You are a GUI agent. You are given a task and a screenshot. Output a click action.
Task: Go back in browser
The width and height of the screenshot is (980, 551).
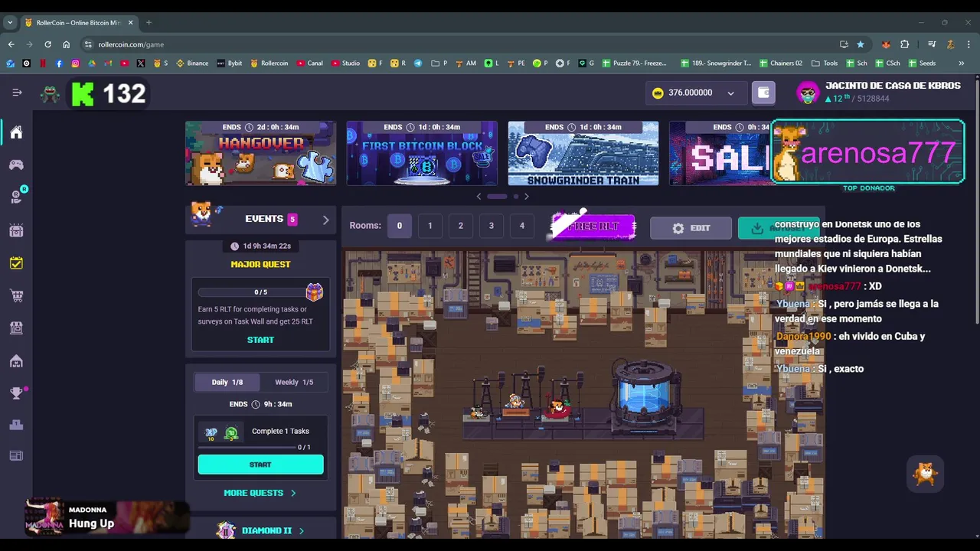click(11, 44)
